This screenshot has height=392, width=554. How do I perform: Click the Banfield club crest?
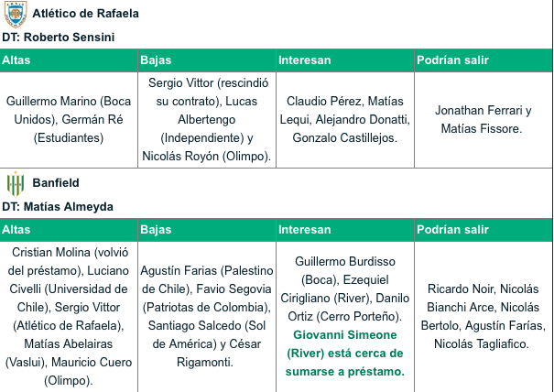[16, 184]
